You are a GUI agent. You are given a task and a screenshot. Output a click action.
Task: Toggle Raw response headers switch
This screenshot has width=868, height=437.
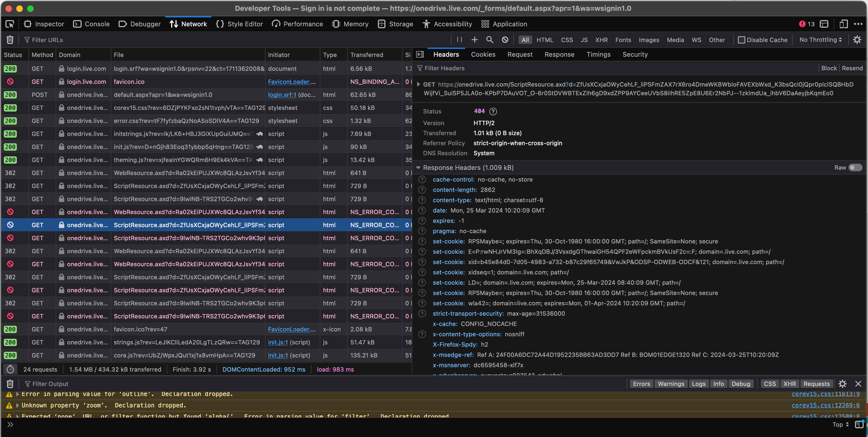(x=855, y=167)
